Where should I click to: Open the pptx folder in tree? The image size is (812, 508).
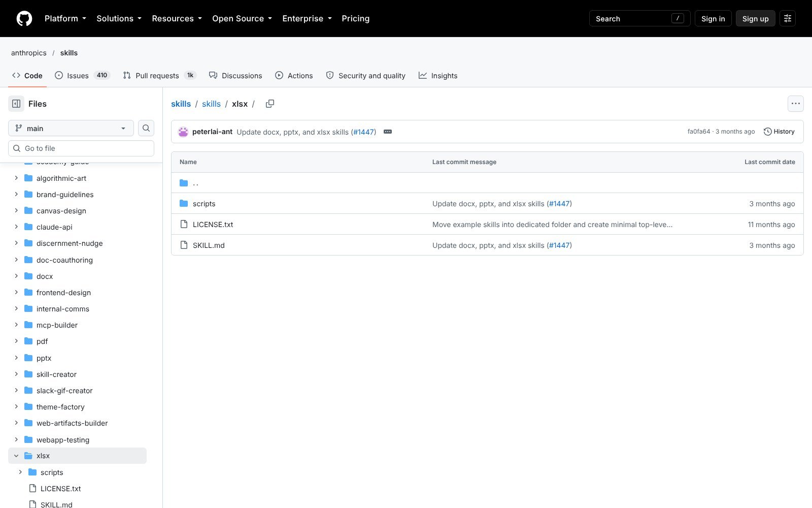44,358
